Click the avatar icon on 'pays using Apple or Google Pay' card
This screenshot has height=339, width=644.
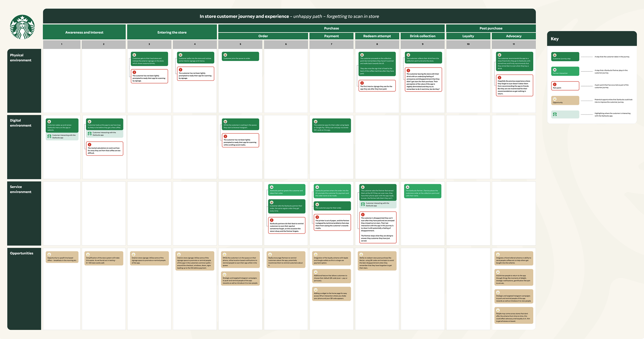pyautogui.click(x=316, y=122)
